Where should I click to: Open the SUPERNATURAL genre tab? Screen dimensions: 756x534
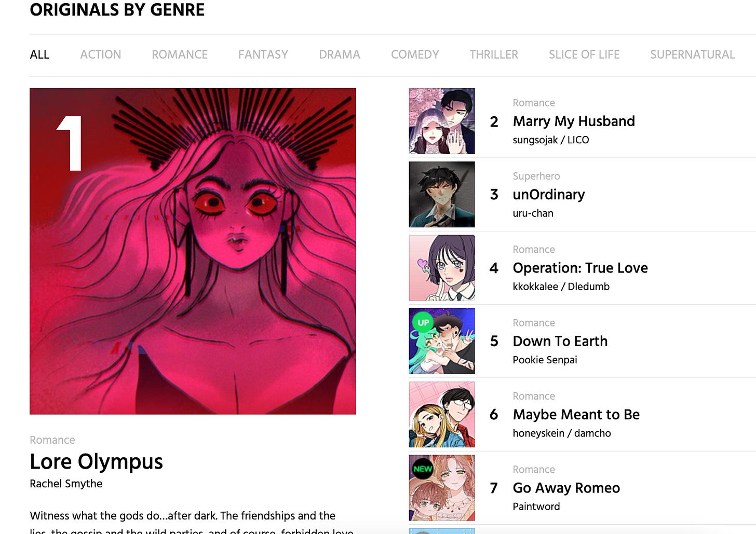tap(693, 54)
